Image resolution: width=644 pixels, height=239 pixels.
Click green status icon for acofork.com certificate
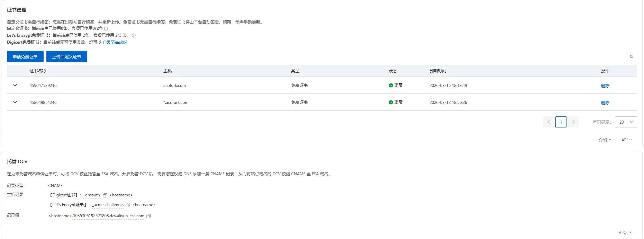[391, 85]
